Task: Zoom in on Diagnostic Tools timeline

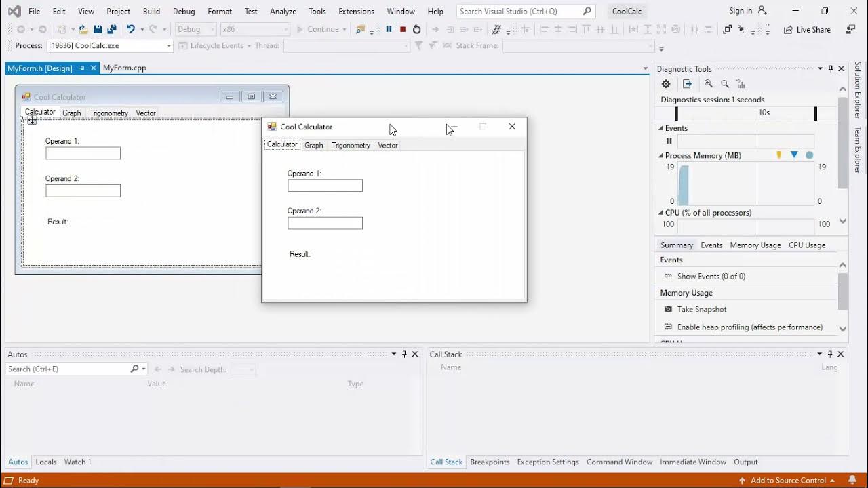Action: tap(709, 84)
